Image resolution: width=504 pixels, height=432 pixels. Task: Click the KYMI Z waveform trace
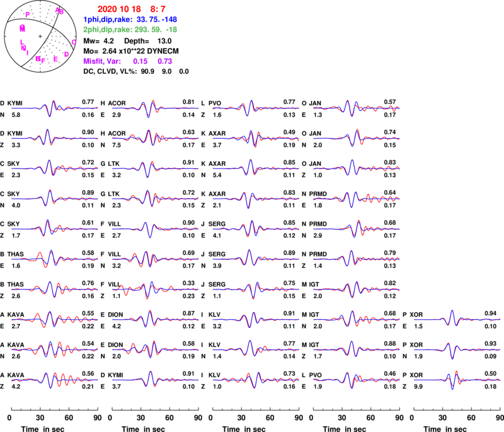[x=55, y=138]
